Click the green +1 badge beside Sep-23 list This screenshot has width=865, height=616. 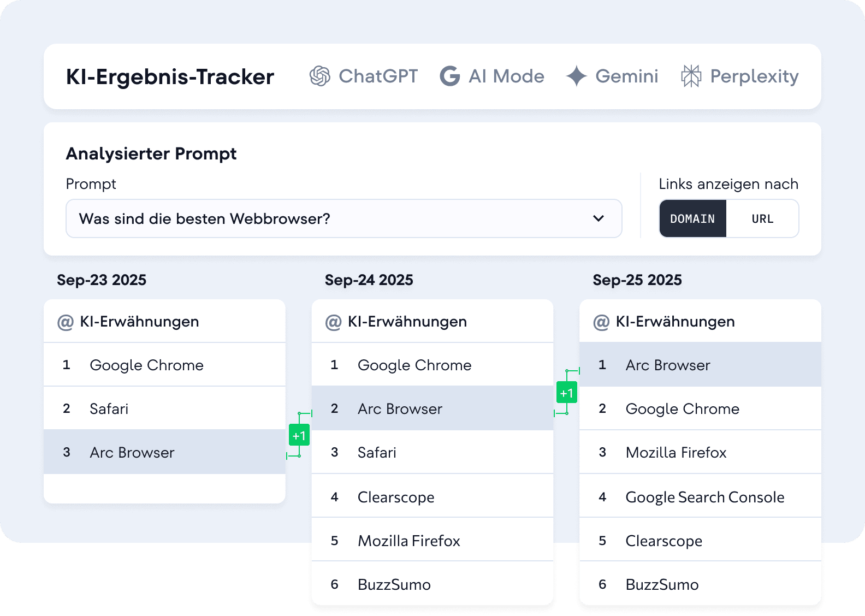pyautogui.click(x=299, y=435)
